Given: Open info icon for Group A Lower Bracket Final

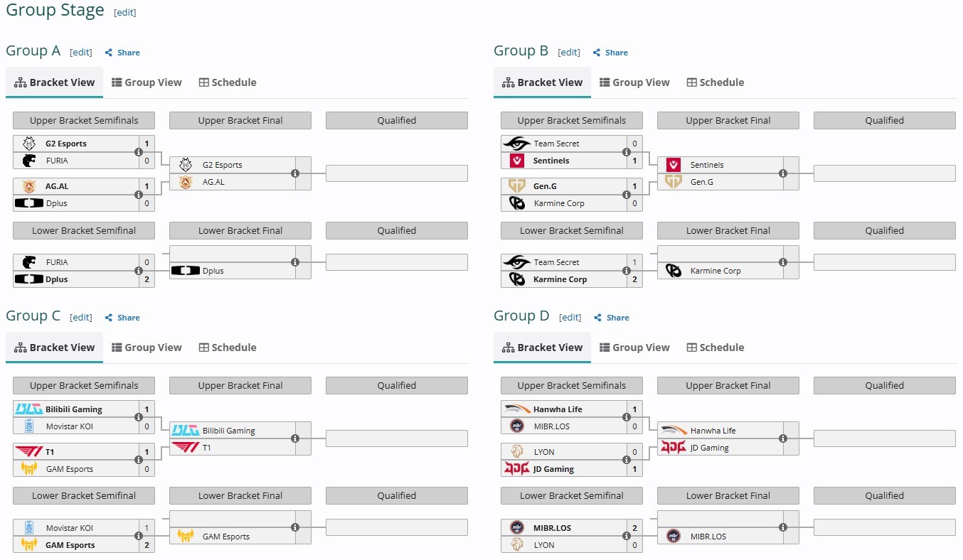Looking at the screenshot, I should tap(295, 262).
